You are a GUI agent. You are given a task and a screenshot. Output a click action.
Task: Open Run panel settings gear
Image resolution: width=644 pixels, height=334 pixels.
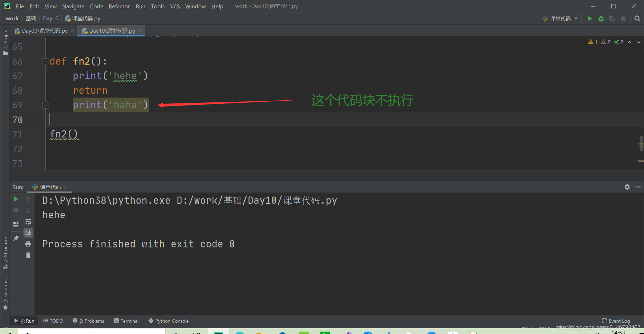click(627, 187)
